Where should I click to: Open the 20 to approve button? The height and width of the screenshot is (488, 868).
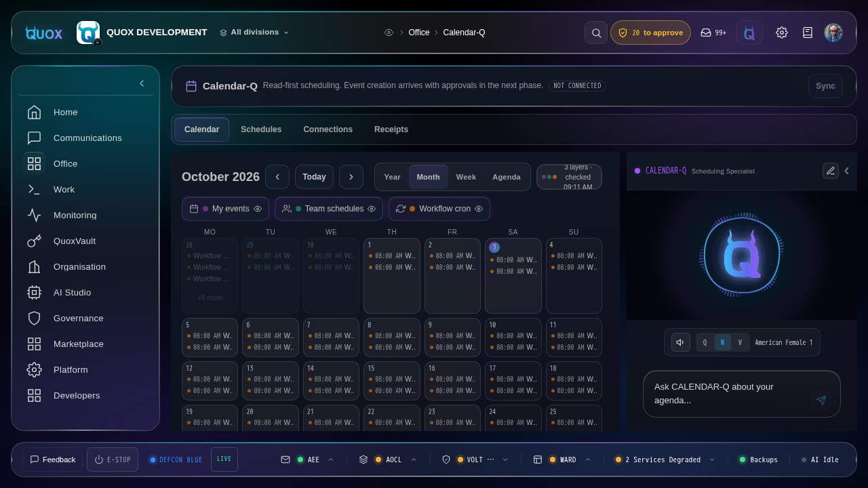tap(650, 33)
